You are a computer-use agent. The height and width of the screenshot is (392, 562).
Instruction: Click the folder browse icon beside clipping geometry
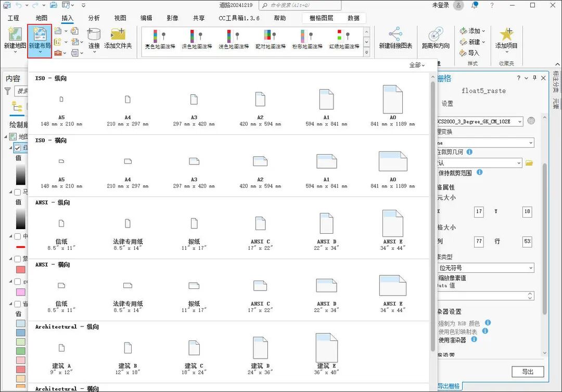click(529, 163)
